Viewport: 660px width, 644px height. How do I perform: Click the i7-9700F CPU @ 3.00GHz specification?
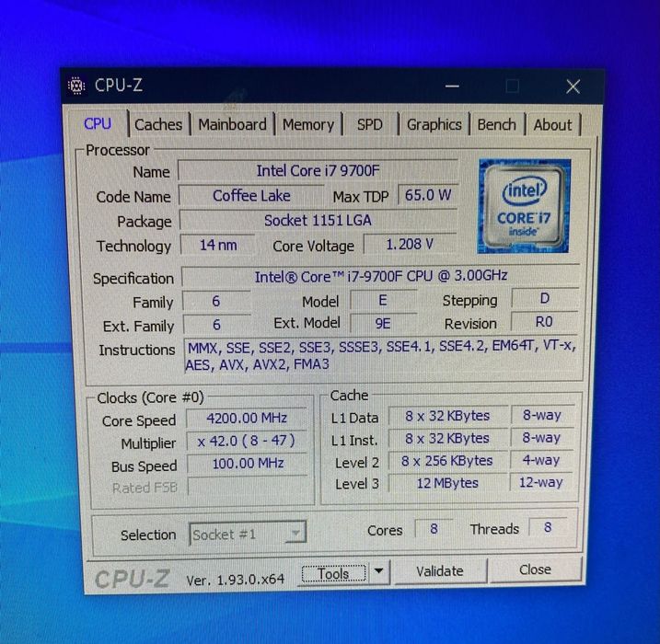pos(380,276)
